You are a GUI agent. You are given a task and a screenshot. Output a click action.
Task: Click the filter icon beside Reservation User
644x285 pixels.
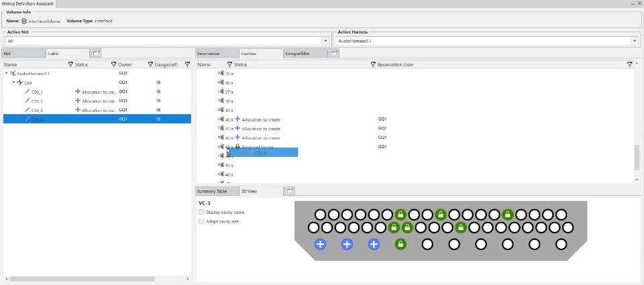(x=630, y=64)
